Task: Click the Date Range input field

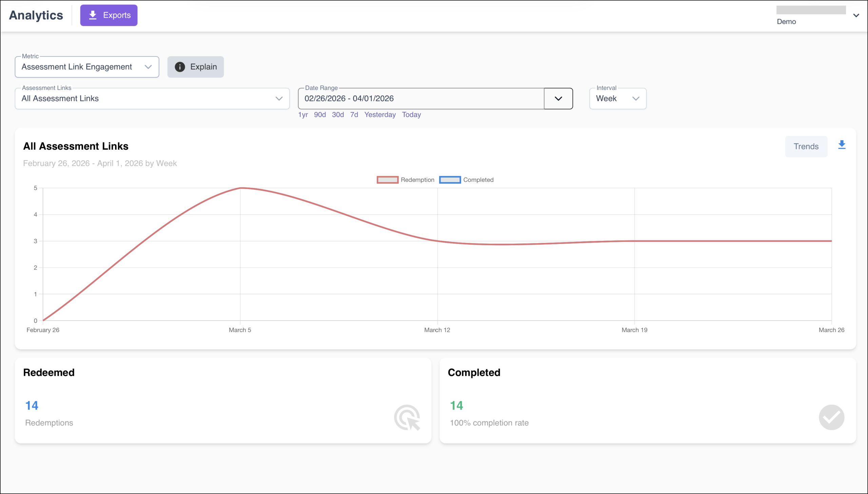Action: click(x=421, y=99)
